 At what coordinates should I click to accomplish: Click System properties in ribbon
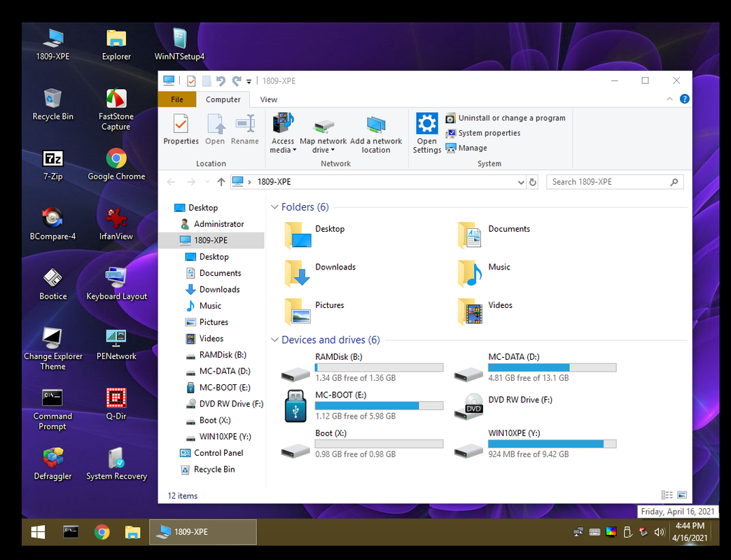483,133
